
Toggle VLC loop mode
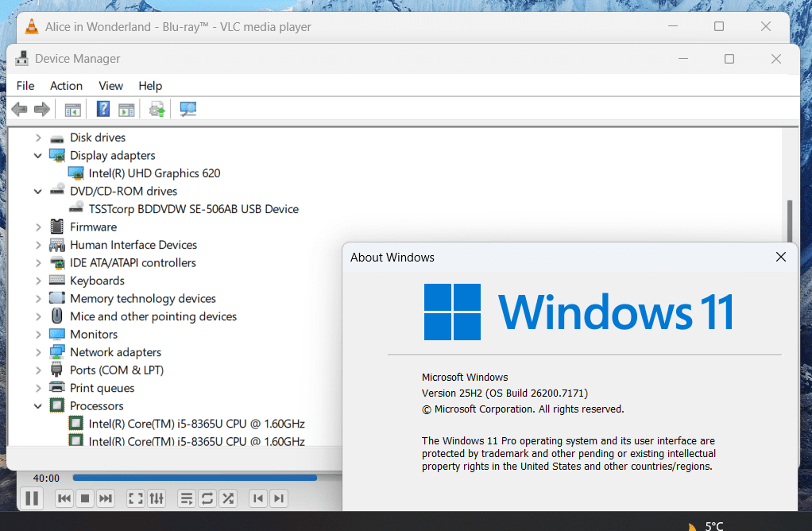click(x=207, y=498)
